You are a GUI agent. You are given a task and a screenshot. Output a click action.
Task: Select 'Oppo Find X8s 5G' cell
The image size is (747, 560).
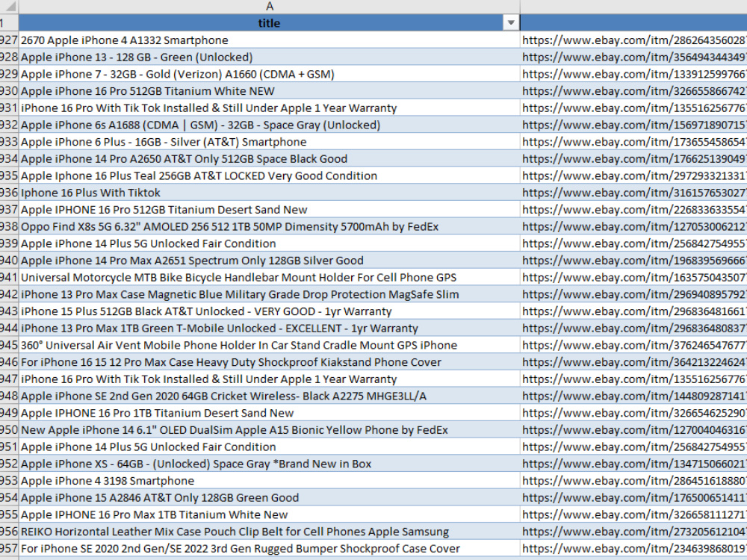[x=269, y=227]
